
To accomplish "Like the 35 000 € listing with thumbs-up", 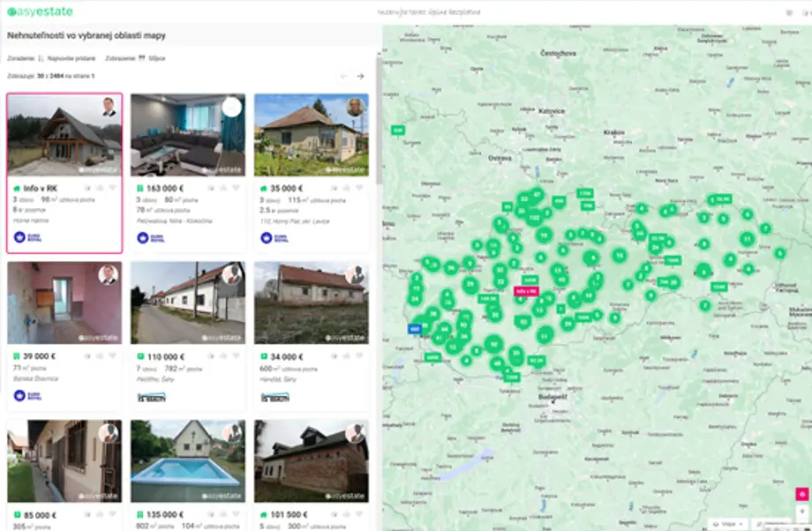I will point(347,188).
